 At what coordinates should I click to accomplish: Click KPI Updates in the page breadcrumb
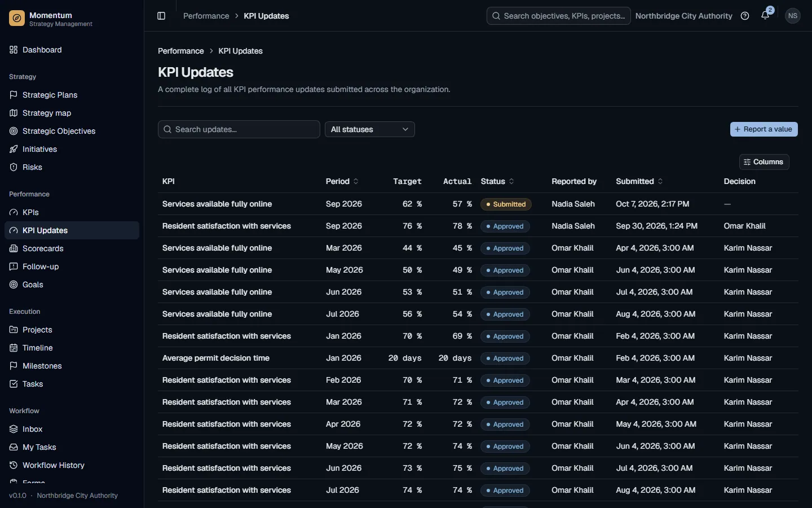(240, 51)
